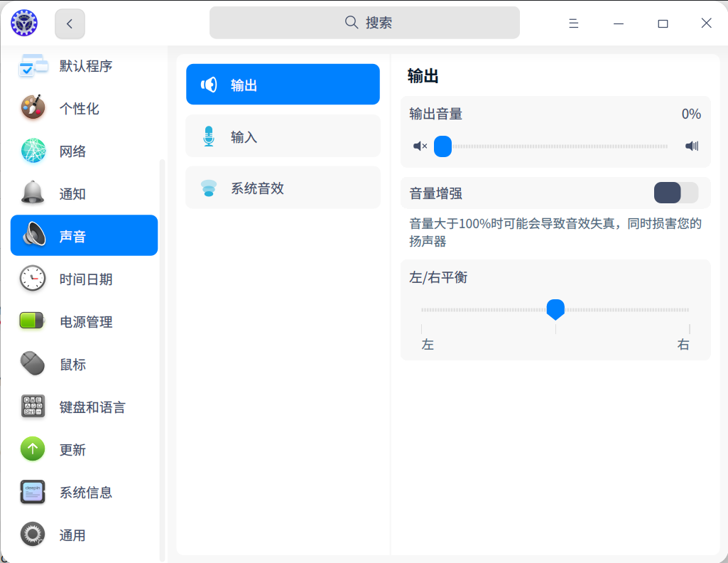Screen dimensions: 728x563
Task: Select the 输出 tab
Action: pyautogui.click(x=283, y=85)
